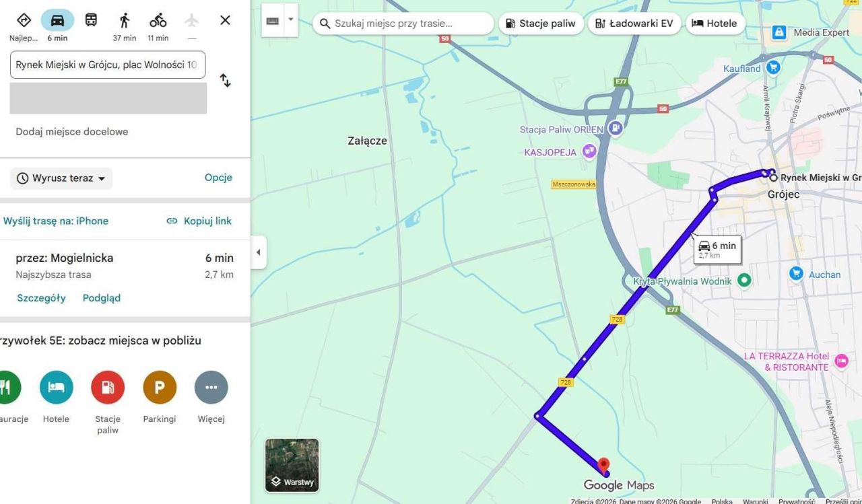This screenshot has width=862, height=504.
Task: Select the driving mode icon
Action: [x=57, y=20]
